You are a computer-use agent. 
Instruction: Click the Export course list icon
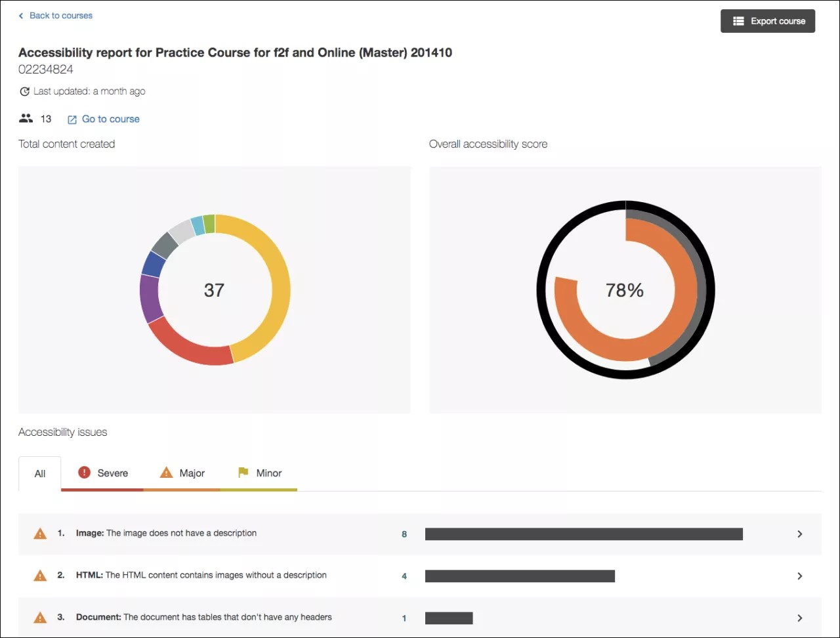738,21
